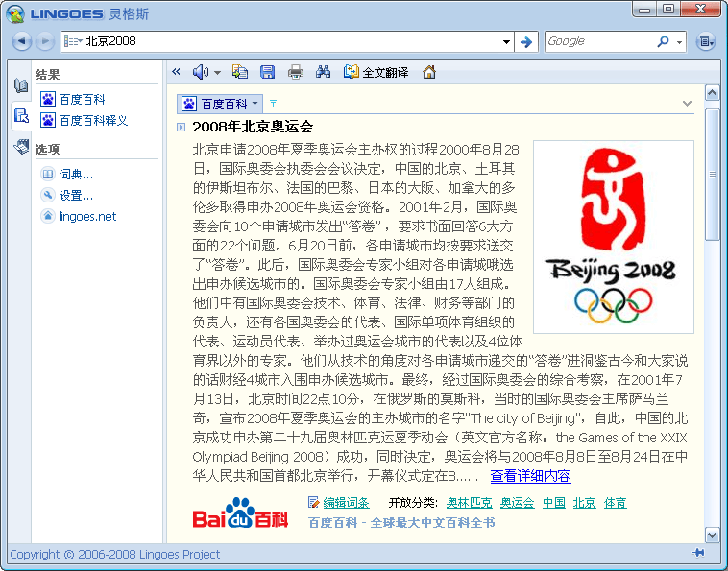Open the 体育 category link
The width and height of the screenshot is (728, 571).
click(616, 503)
